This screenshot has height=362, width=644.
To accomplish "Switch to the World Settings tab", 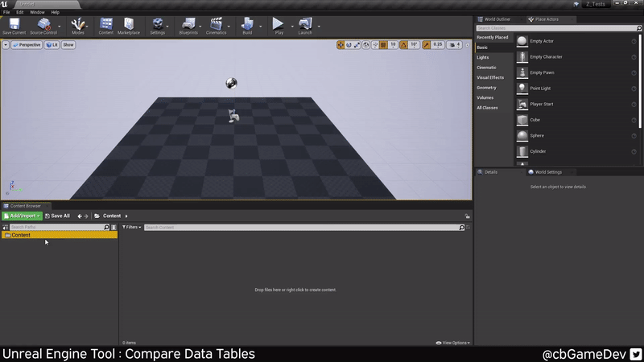I will click(547, 171).
